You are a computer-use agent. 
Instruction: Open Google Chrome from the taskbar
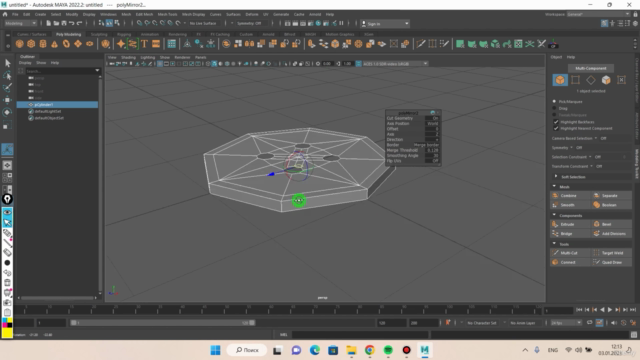click(x=370, y=350)
